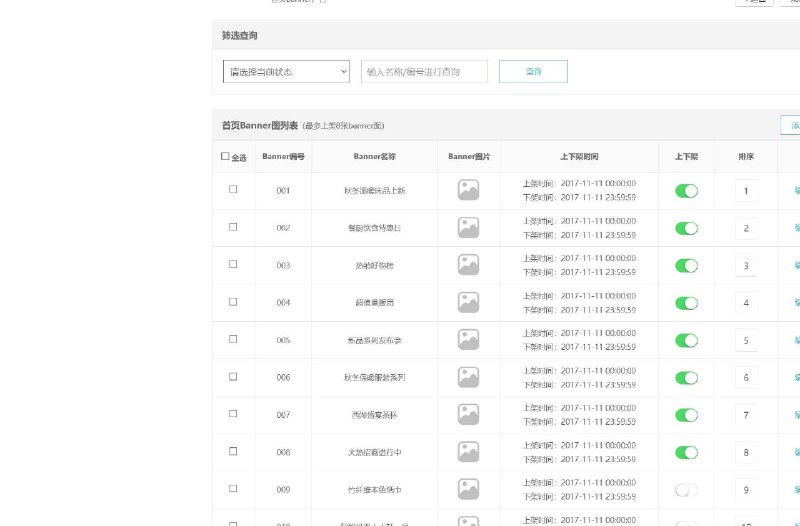The width and height of the screenshot is (800, 526).
Task: Edit the sort order field showing 6
Action: (x=746, y=378)
